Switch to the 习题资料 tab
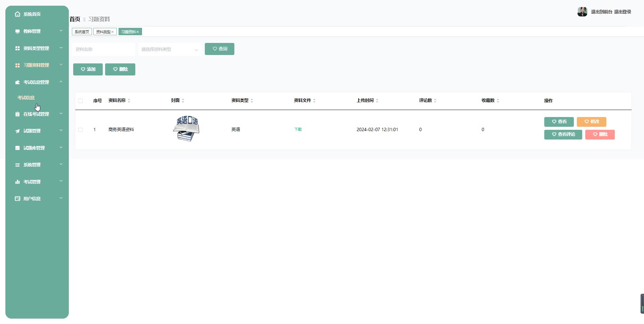The width and height of the screenshot is (644, 324). coord(128,32)
